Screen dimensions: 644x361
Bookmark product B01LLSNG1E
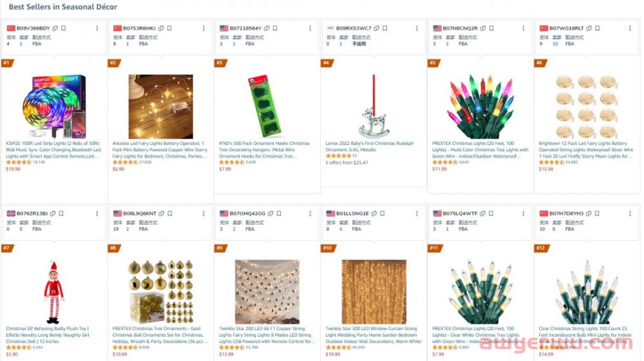[383, 214]
